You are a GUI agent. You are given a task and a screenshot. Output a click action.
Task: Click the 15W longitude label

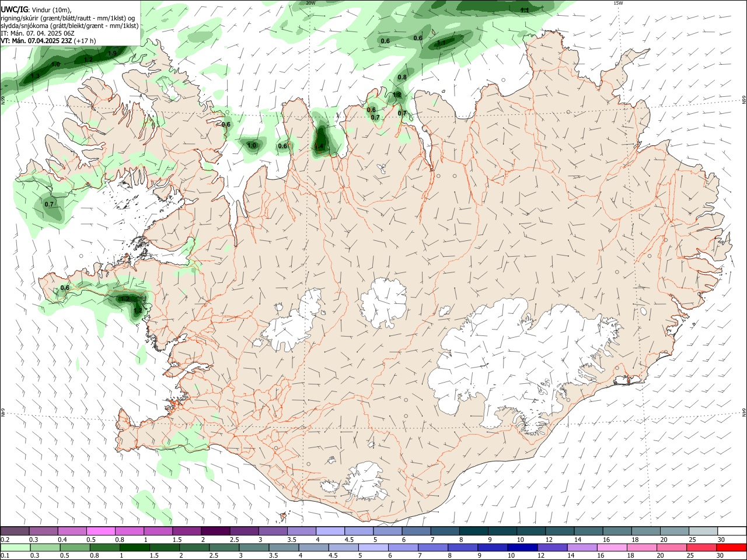(x=618, y=3)
